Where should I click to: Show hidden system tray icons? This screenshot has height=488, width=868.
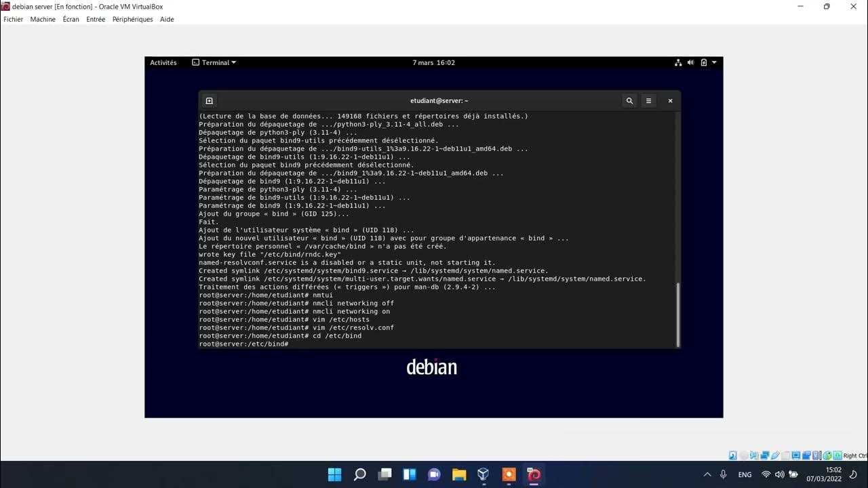[x=707, y=474]
